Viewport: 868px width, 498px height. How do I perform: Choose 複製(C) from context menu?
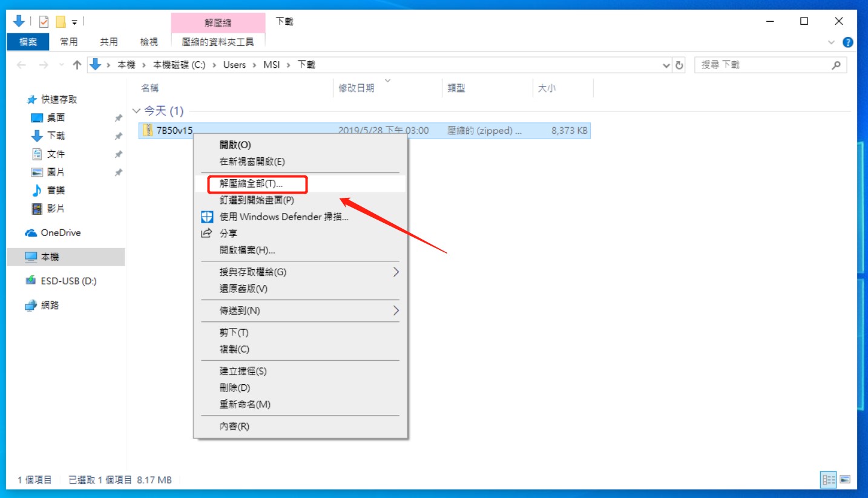300,349
